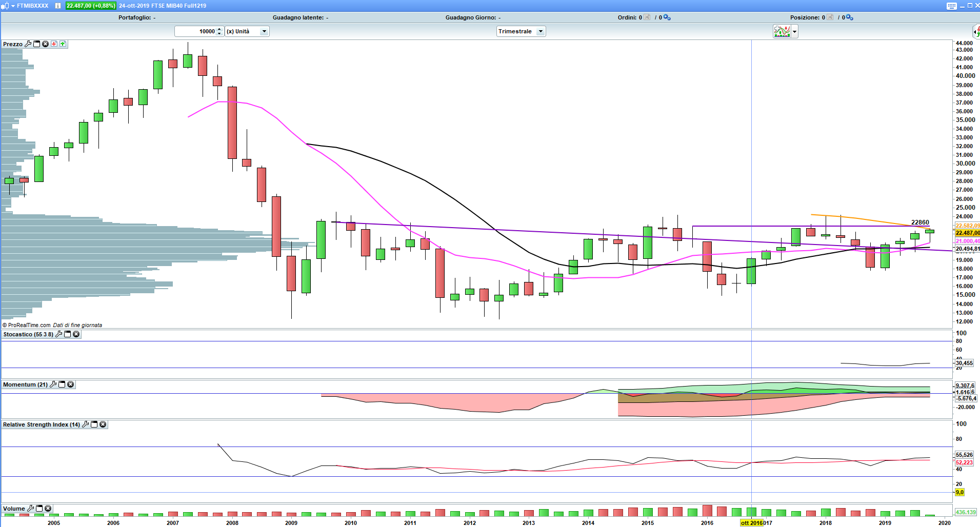This screenshot has height=527, width=980.
Task: Click the 2009 label on time axis
Action: point(291,523)
